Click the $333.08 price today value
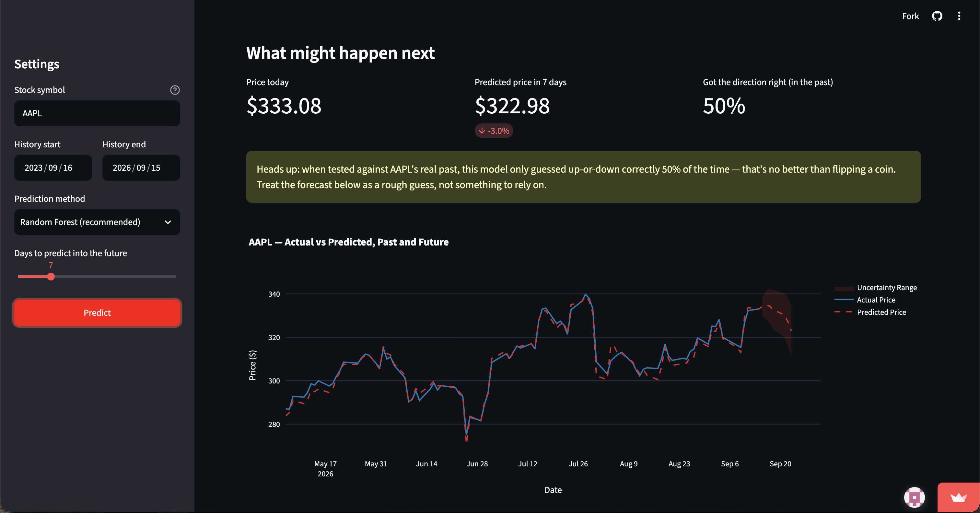Screen dimensions: 980x513 coord(284,106)
